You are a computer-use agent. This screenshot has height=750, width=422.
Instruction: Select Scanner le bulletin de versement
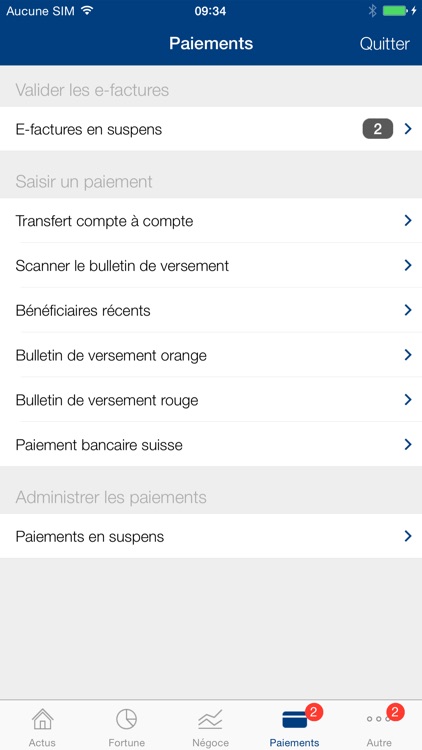[211, 265]
